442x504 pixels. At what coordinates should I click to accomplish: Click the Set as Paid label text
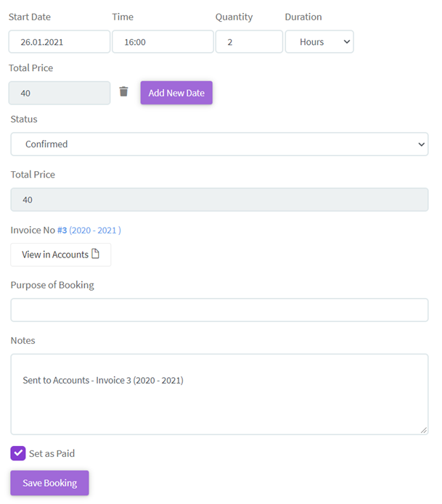[52, 454]
